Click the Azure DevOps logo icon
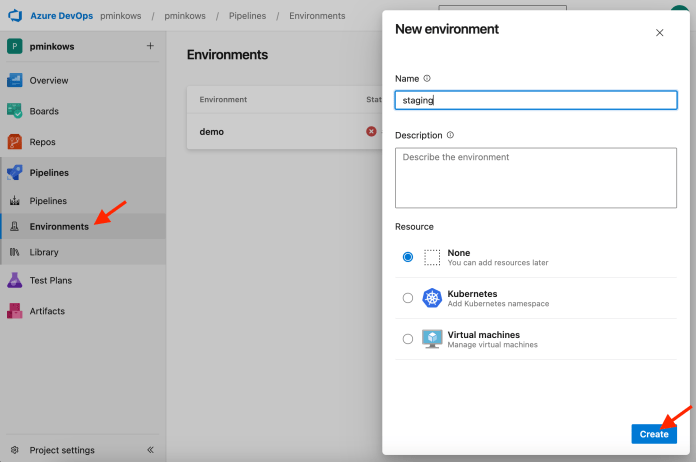The height and width of the screenshot is (462, 696). 15,16
